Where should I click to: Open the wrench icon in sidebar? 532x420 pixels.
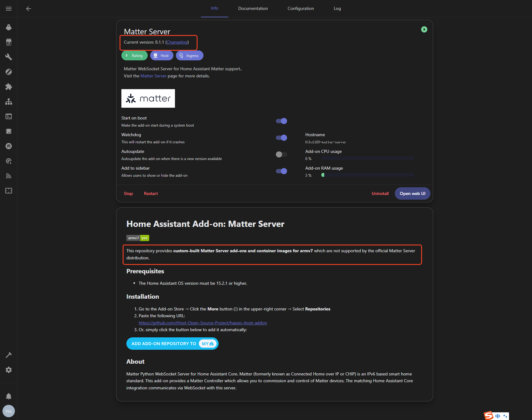point(9,57)
